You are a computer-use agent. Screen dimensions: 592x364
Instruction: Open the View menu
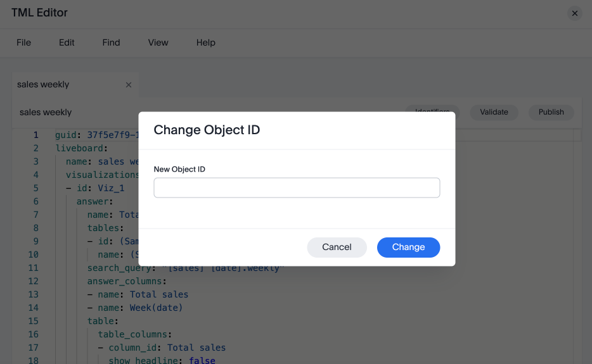(158, 42)
